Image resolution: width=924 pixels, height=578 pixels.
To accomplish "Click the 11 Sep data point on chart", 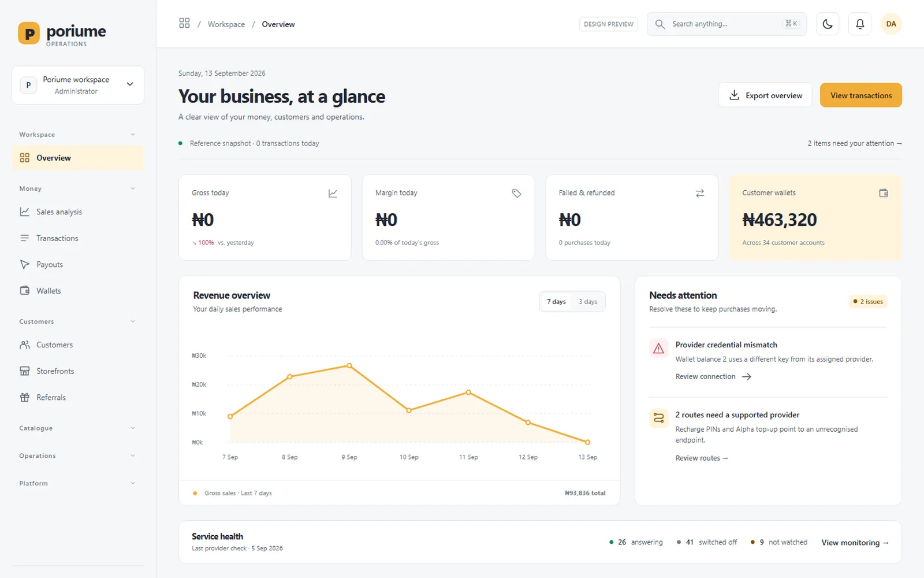I will click(468, 392).
